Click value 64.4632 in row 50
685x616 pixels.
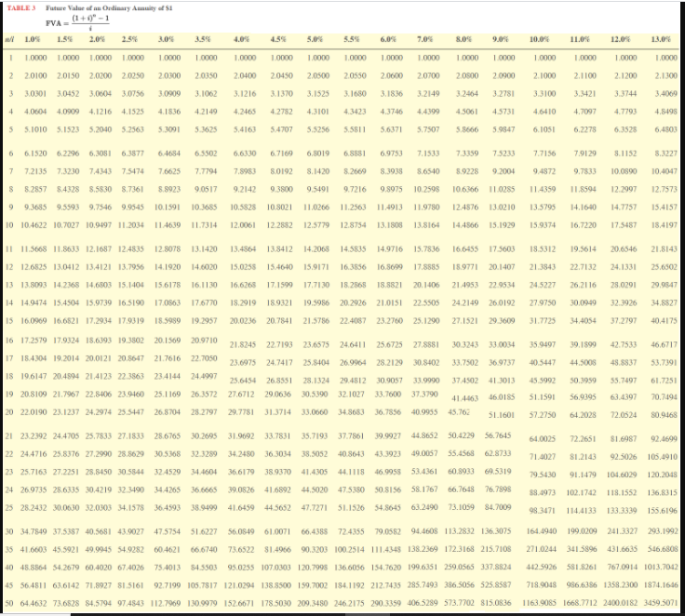(x=34, y=603)
